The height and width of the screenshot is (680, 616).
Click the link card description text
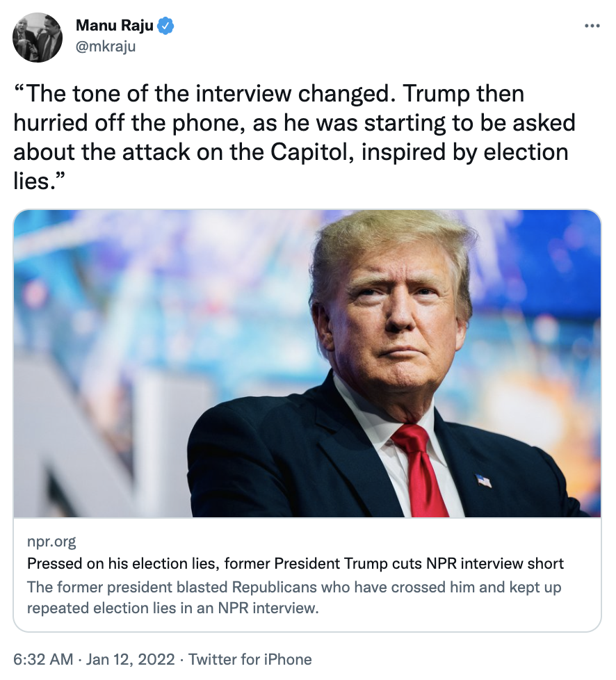click(x=293, y=597)
